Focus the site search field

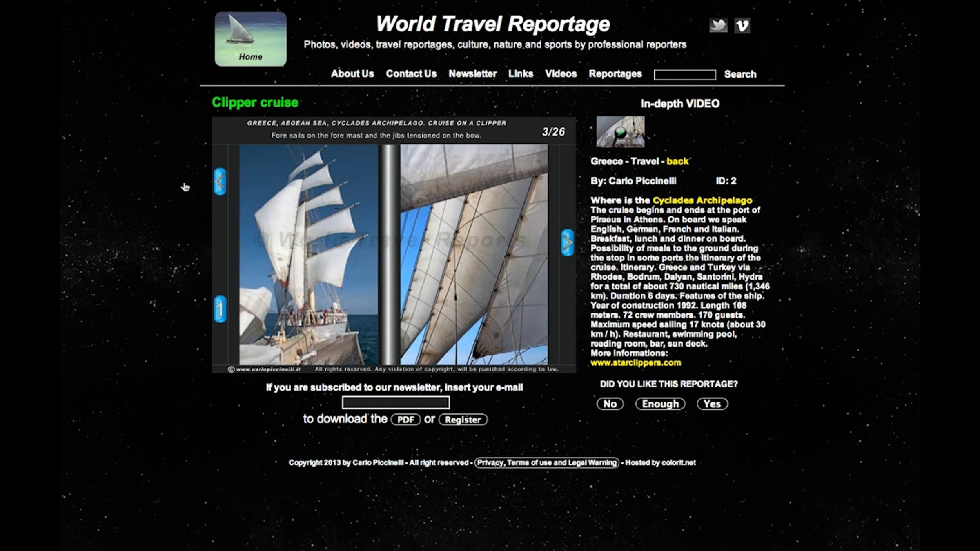(x=684, y=75)
